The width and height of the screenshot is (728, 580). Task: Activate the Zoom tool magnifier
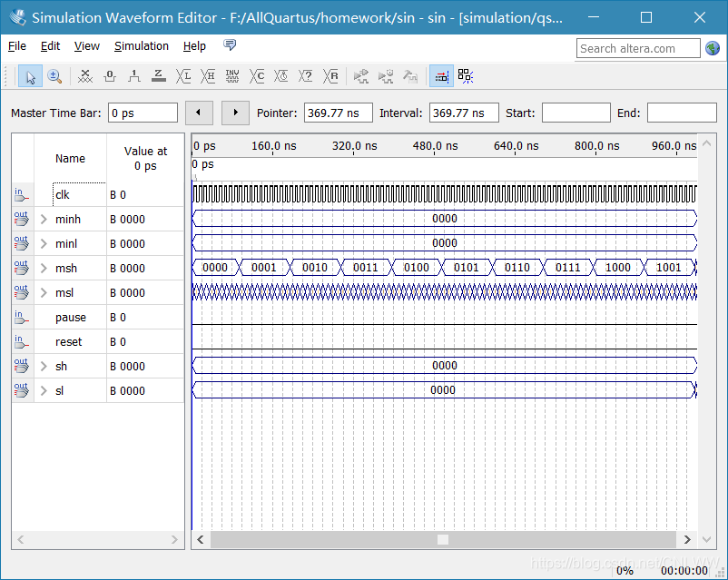[54, 76]
